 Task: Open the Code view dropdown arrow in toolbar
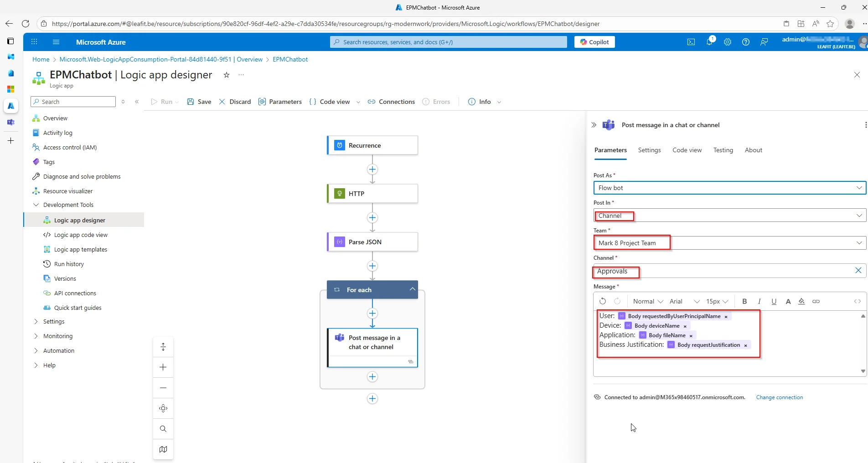click(358, 102)
